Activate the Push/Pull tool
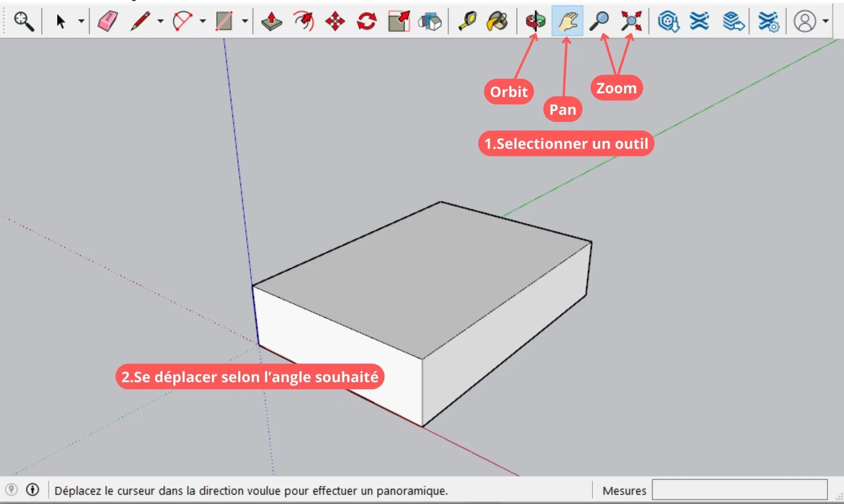 click(271, 21)
